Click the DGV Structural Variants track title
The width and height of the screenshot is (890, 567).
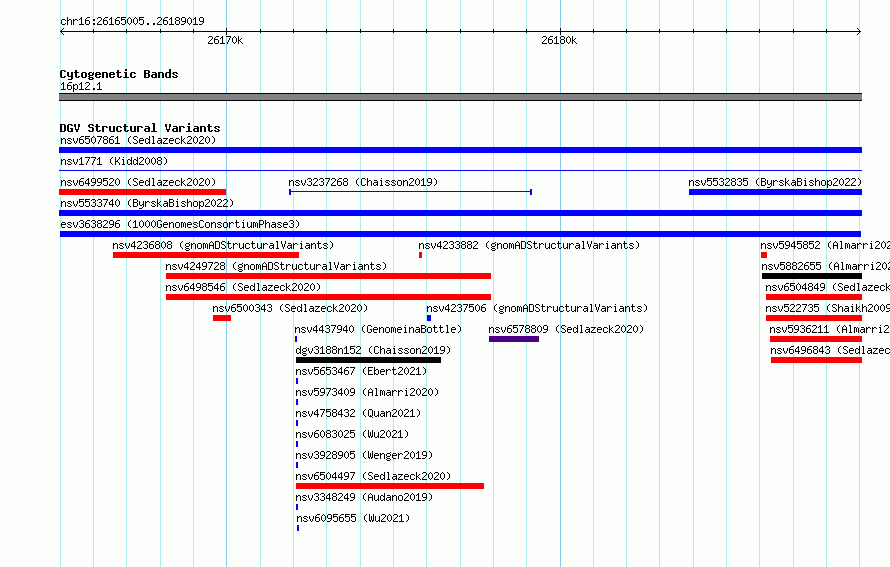coord(140,128)
